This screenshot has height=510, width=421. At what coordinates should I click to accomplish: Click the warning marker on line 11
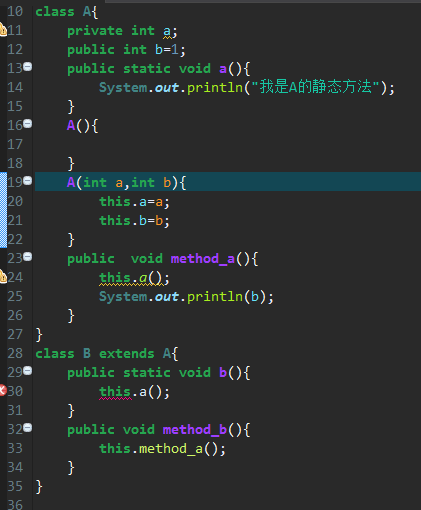(3, 30)
